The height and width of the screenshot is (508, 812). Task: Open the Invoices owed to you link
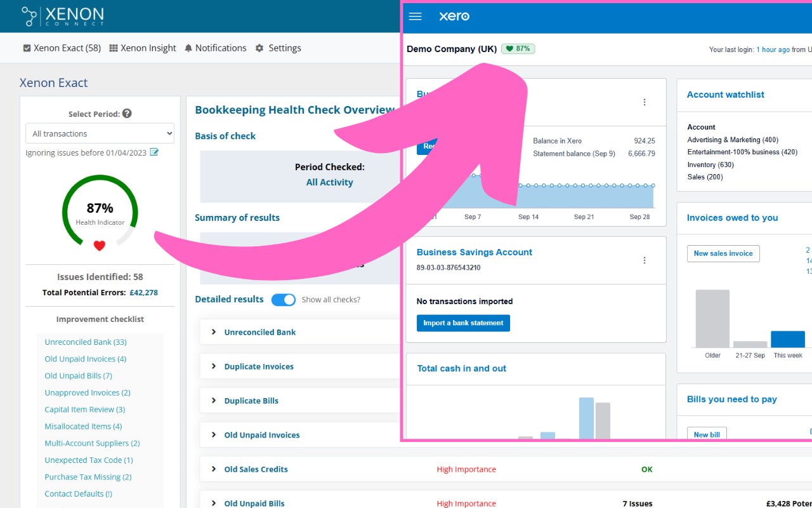click(733, 218)
